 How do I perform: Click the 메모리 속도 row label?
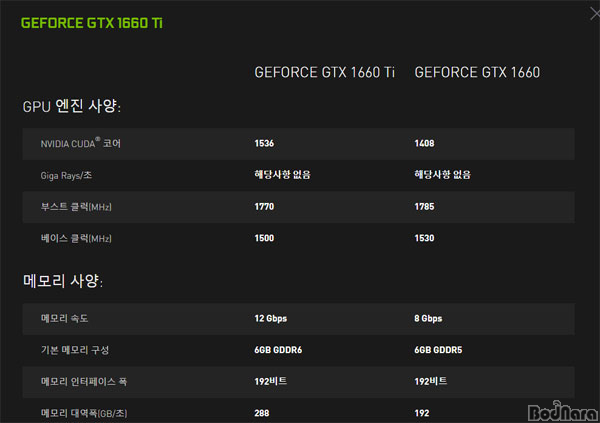click(x=64, y=318)
